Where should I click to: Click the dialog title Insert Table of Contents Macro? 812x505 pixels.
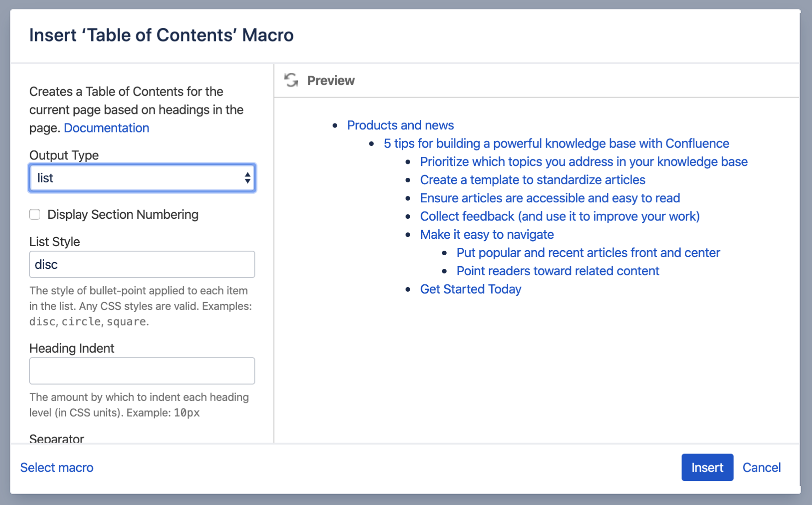pos(161,35)
